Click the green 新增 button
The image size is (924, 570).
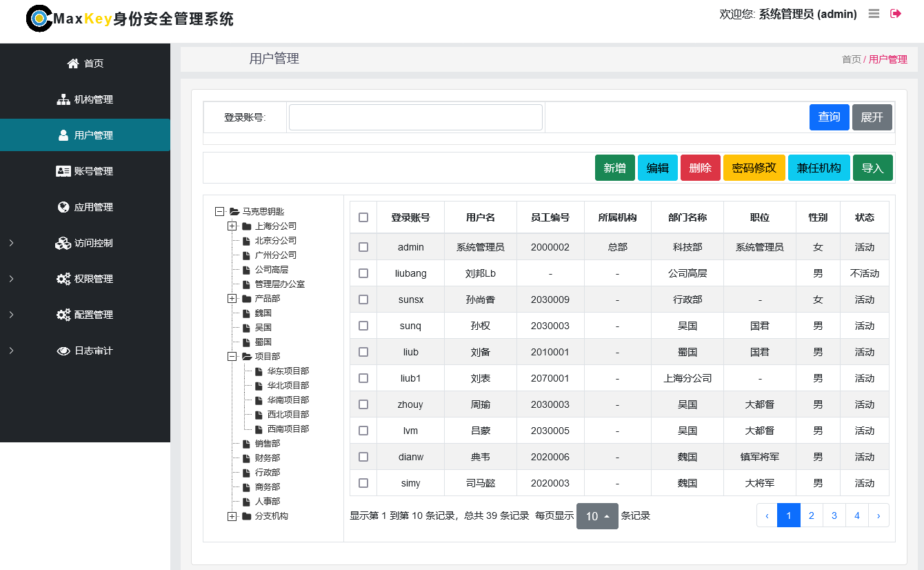click(614, 168)
